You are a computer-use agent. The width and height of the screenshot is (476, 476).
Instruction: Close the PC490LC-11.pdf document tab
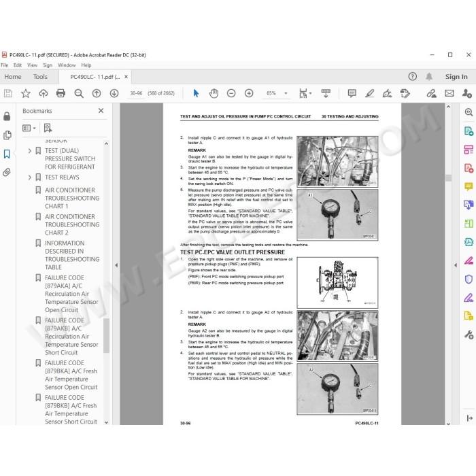(126, 77)
